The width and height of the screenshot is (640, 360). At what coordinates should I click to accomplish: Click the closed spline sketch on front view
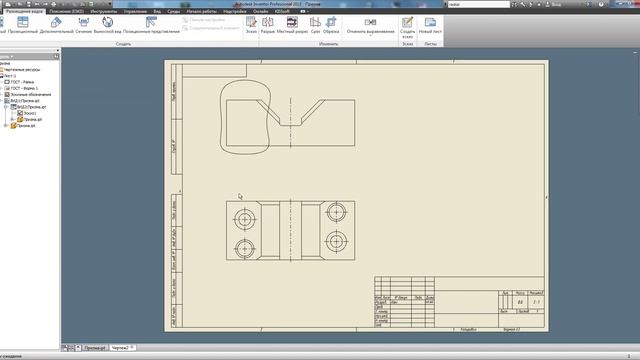245,117
